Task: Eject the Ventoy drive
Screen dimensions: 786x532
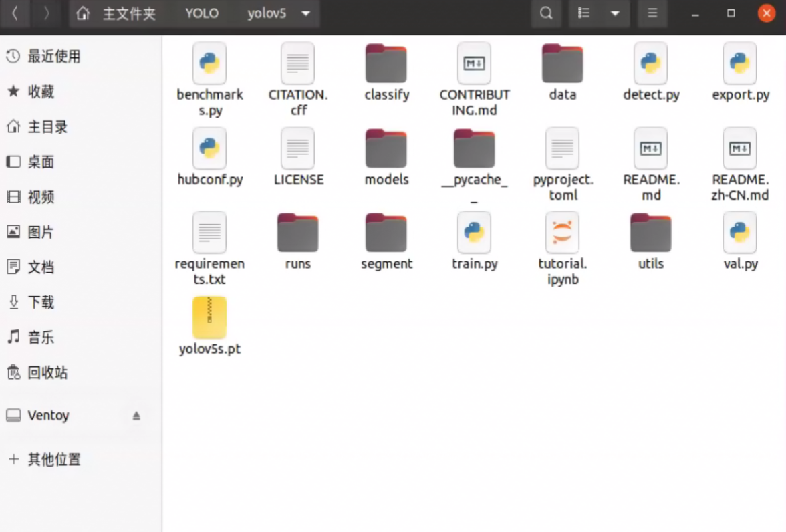Action: click(136, 416)
